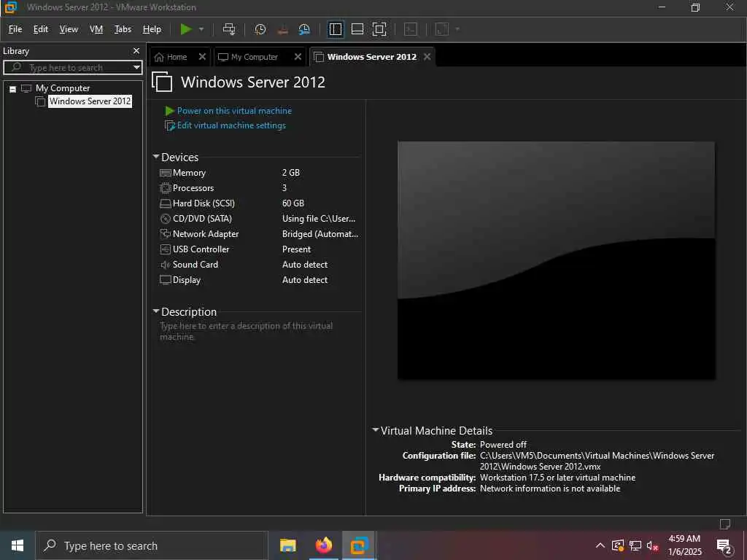Take a snapshot with the clock icon
The width and height of the screenshot is (747, 560).
point(260,29)
